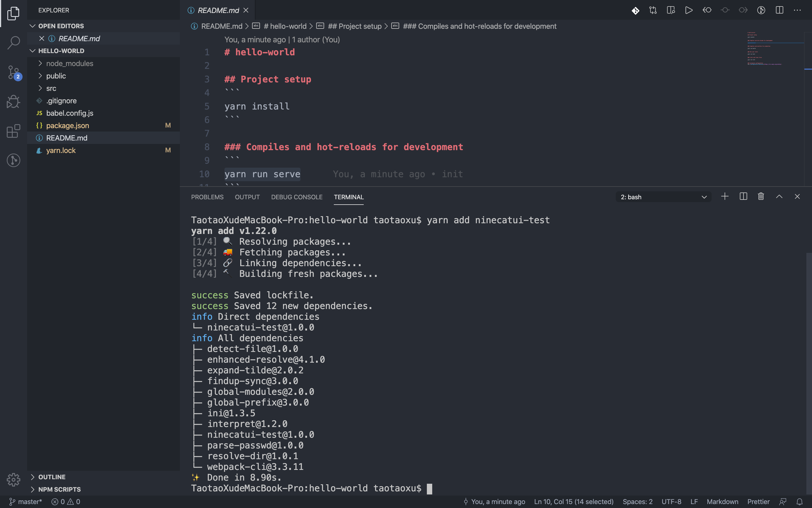The image size is (812, 508).
Task: Open .gitignore file in explorer
Action: coord(103,101)
